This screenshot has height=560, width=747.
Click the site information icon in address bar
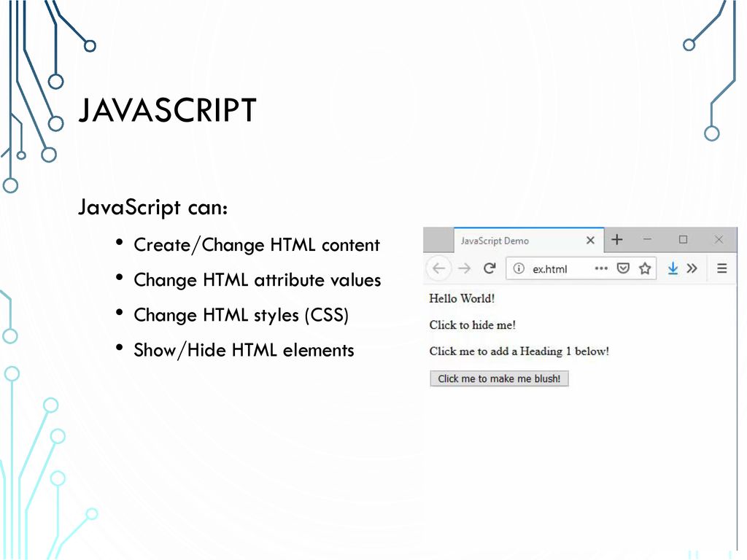519,268
